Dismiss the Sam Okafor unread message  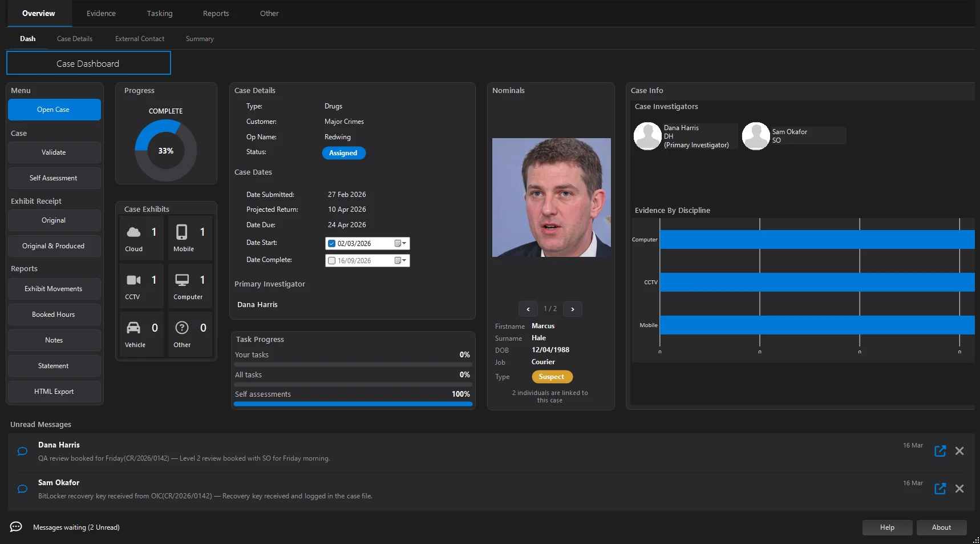[x=959, y=489]
